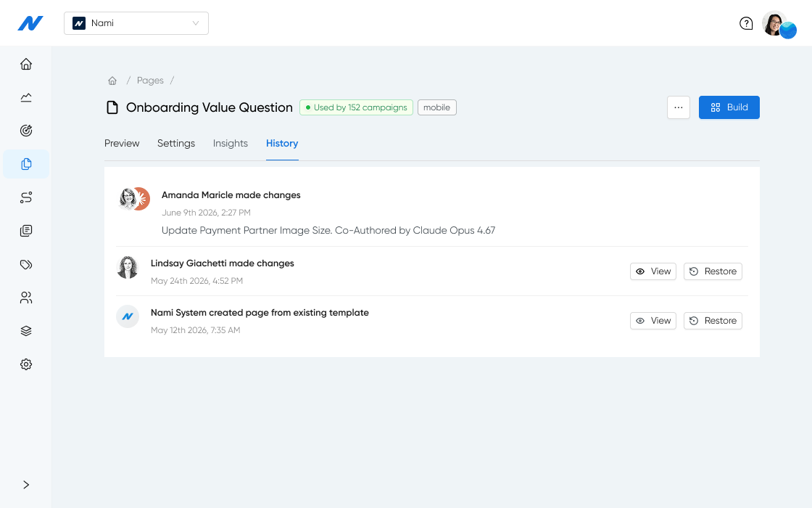812x508 pixels.
Task: Open the Nami organization dropdown
Action: [x=136, y=23]
